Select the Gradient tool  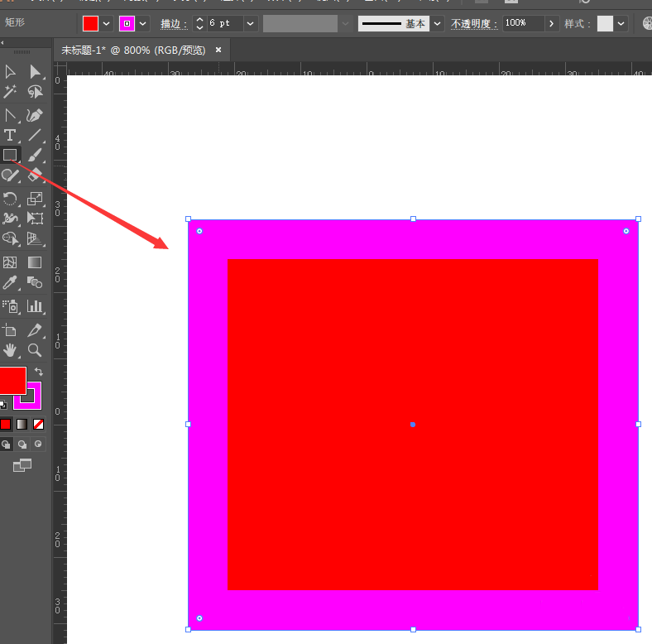click(x=35, y=262)
